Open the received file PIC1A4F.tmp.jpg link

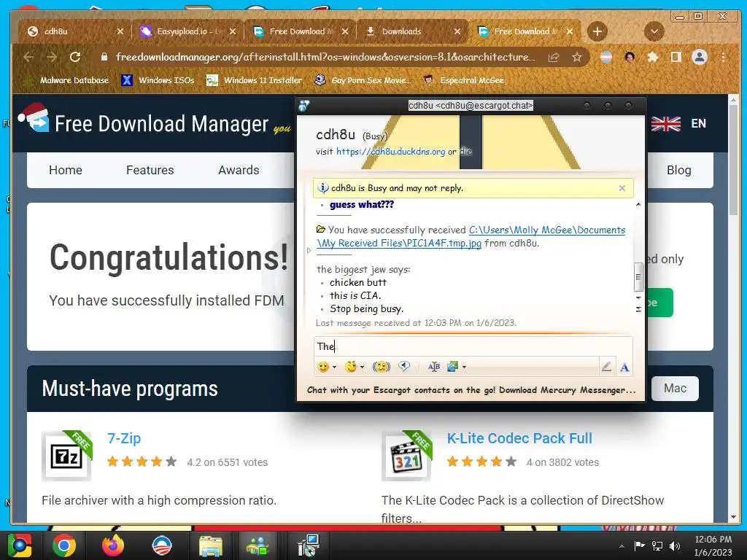click(471, 237)
